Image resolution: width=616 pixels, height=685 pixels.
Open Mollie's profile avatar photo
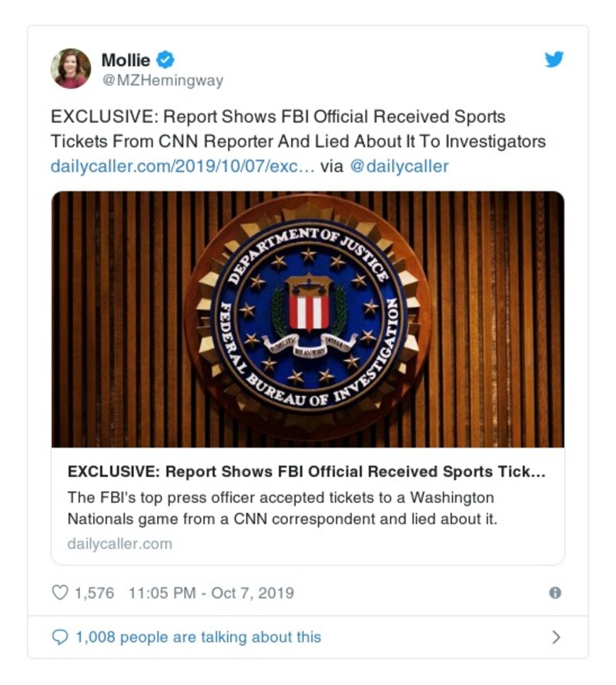pyautogui.click(x=71, y=68)
